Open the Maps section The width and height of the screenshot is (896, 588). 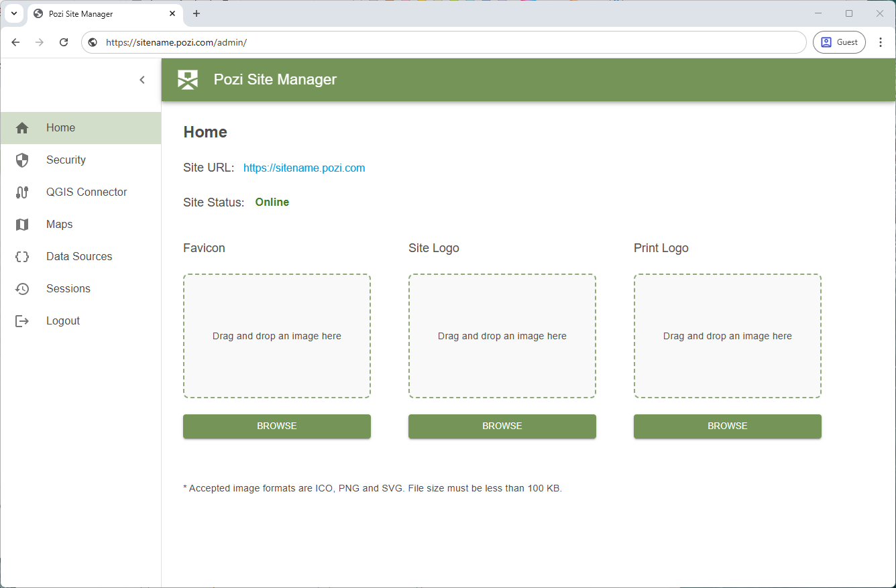point(59,224)
